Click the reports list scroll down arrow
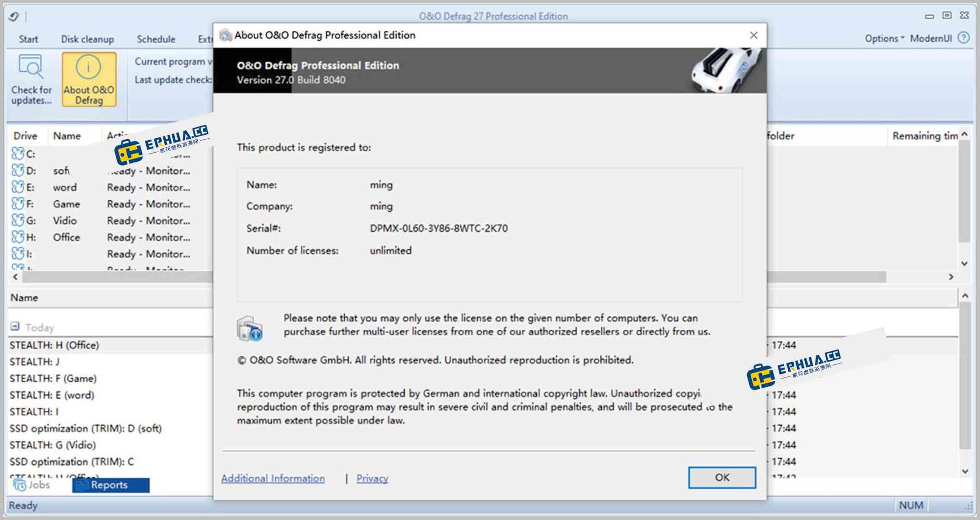Screen dimensions: 980x520 (965, 471)
